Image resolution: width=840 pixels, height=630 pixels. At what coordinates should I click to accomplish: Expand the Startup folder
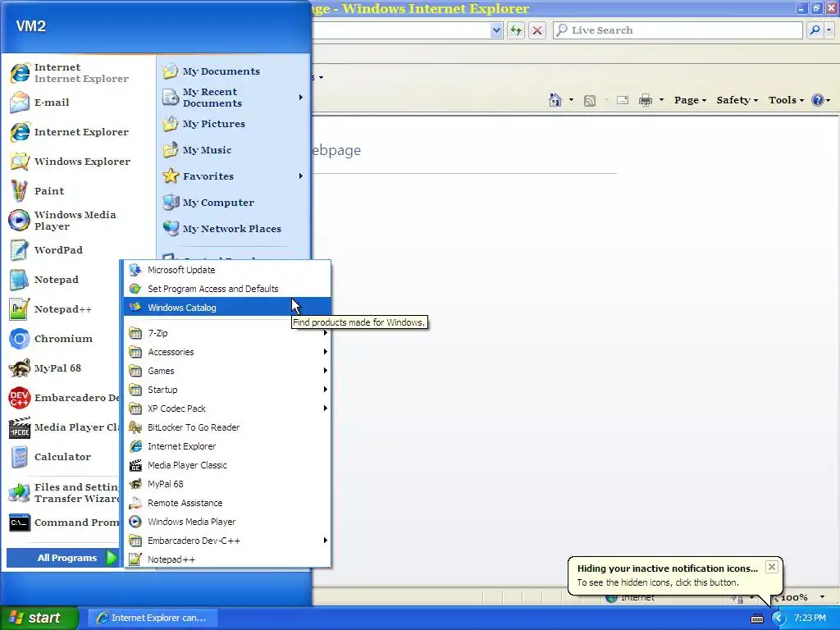(227, 390)
